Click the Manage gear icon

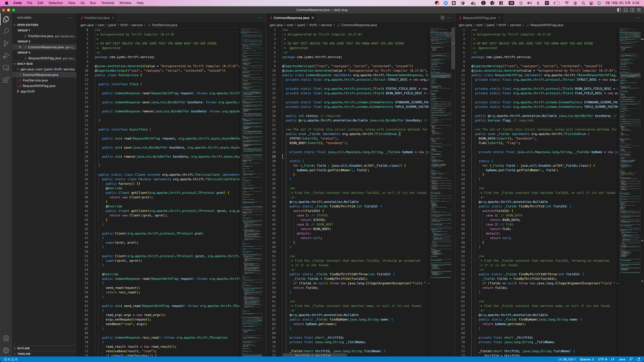pos(6,351)
